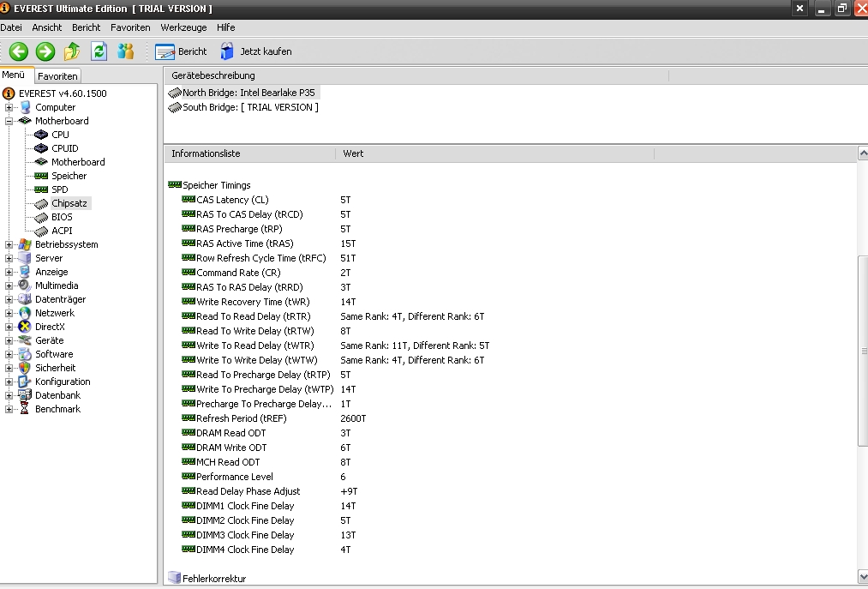This screenshot has width=868, height=589.
Task: Click the vertical scrollbar thumb
Action: (863, 351)
